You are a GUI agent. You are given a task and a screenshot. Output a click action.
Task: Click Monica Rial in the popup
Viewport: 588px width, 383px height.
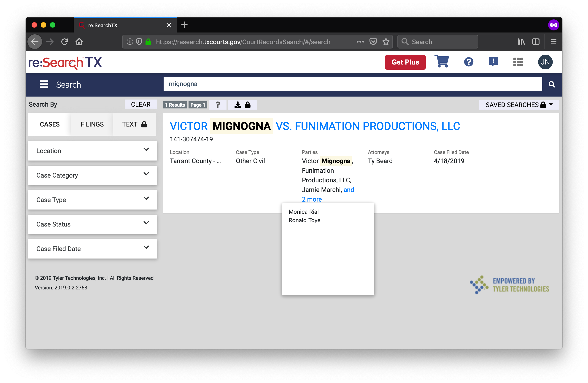click(304, 212)
